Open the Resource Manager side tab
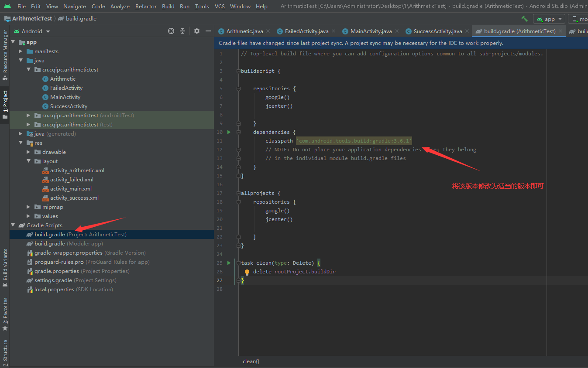 coord(5,54)
